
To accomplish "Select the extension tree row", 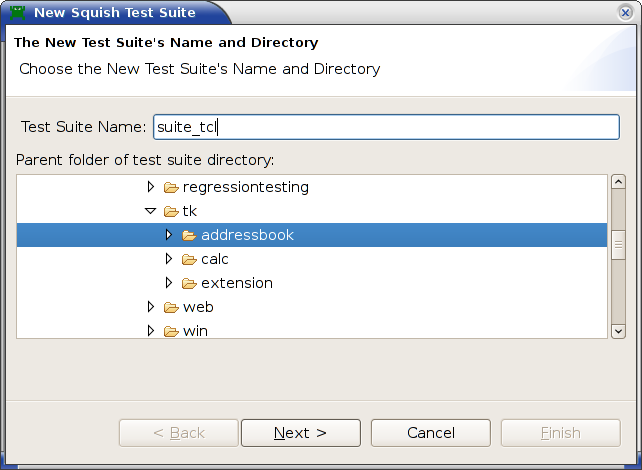I will (312, 283).
